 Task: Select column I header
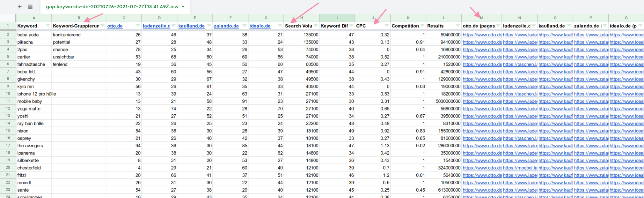(337, 18)
